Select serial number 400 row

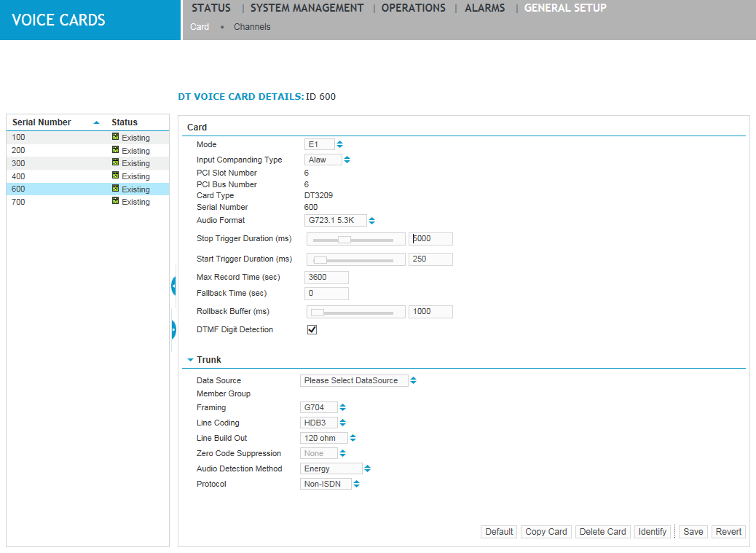[87, 176]
